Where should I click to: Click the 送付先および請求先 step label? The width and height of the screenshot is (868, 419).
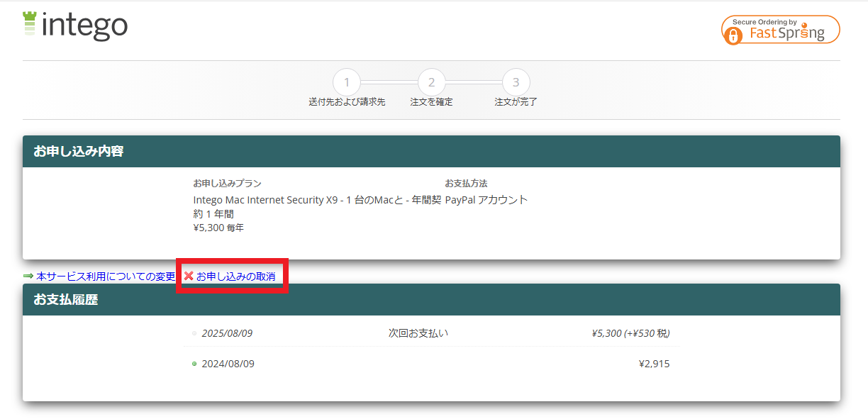click(347, 102)
